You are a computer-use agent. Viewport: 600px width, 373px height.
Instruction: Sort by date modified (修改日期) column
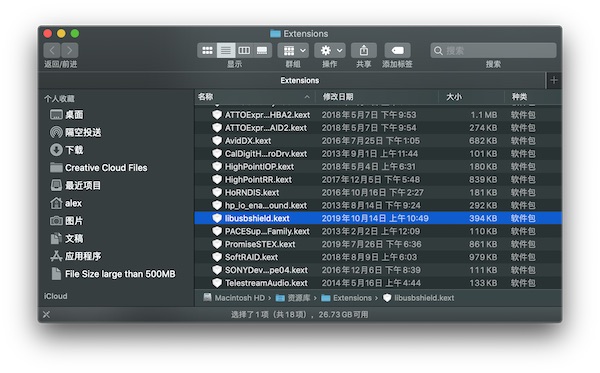[377, 97]
